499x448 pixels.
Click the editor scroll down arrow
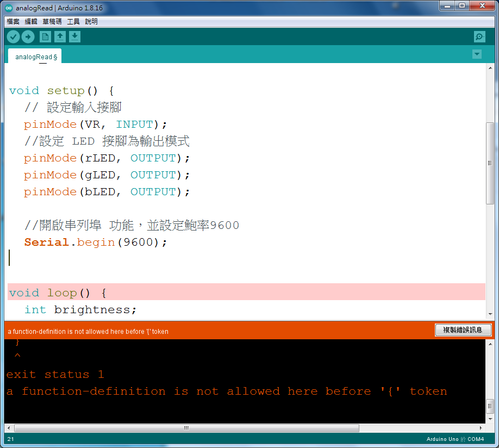490,314
